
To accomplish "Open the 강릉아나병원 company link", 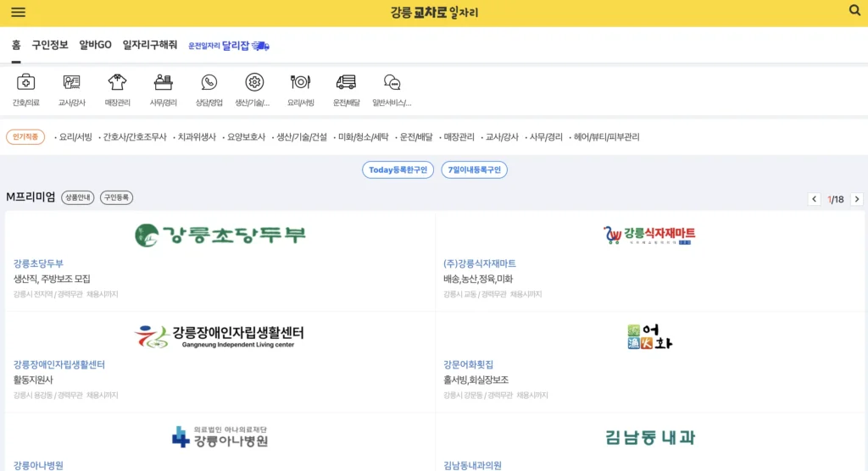I will click(x=38, y=465).
